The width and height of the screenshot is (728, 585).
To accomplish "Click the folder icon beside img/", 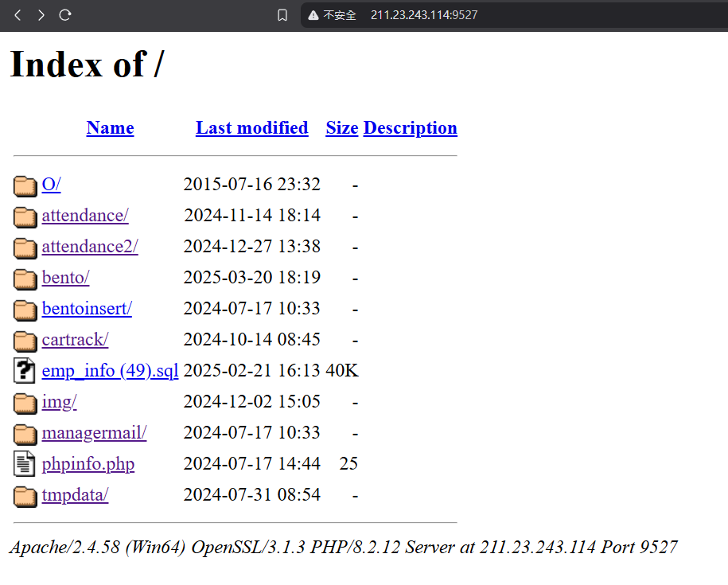I will (25, 403).
